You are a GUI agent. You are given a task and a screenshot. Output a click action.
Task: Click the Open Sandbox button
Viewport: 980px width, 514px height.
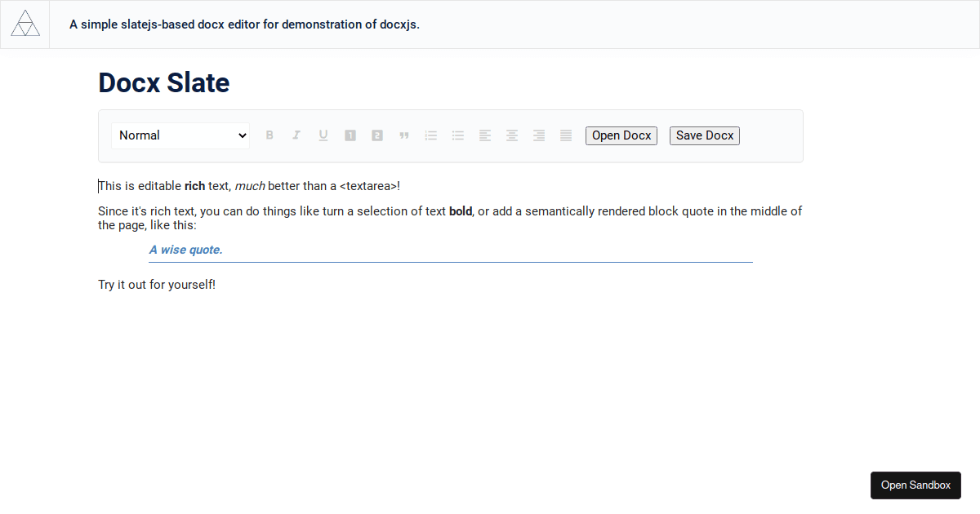915,485
